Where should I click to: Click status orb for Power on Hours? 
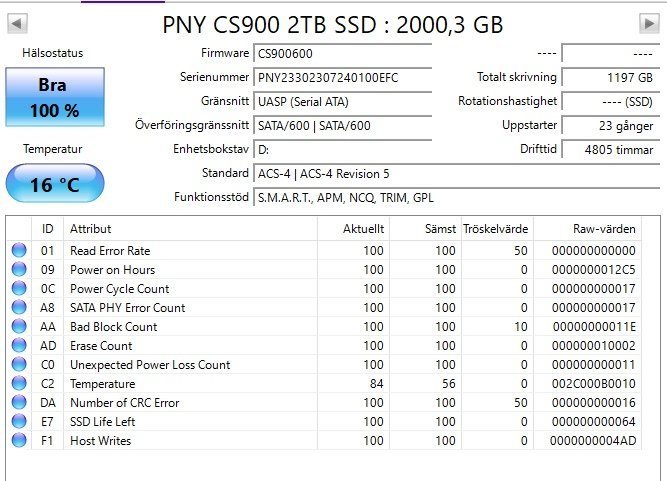(x=19, y=269)
